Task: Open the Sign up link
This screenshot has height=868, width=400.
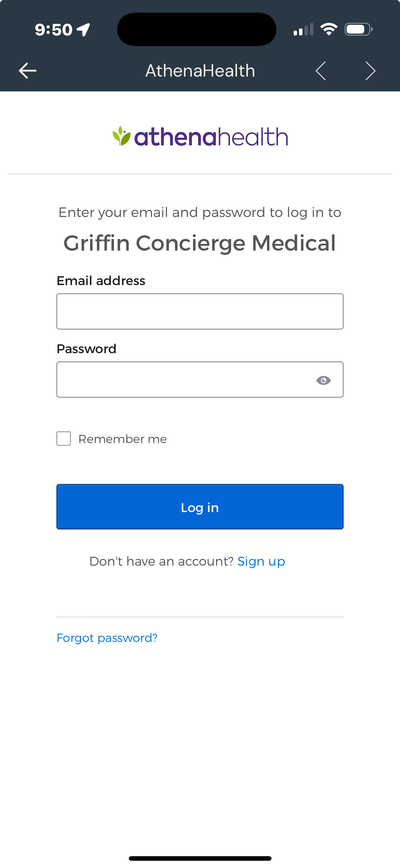Action: pyautogui.click(x=261, y=561)
